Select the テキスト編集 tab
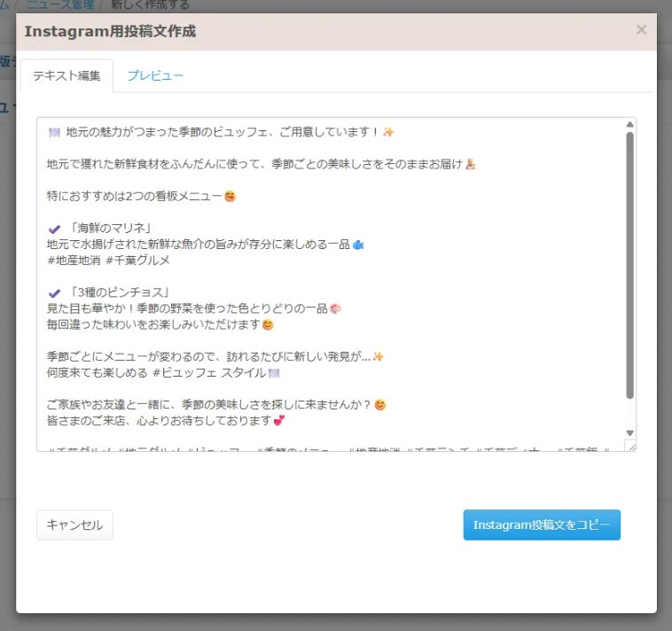The image size is (672, 631). click(66, 76)
